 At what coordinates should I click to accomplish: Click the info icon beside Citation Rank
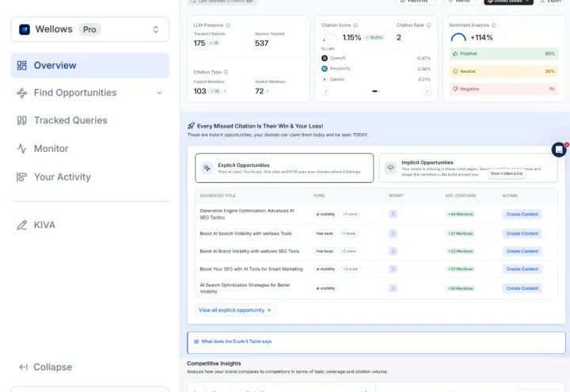pos(429,25)
